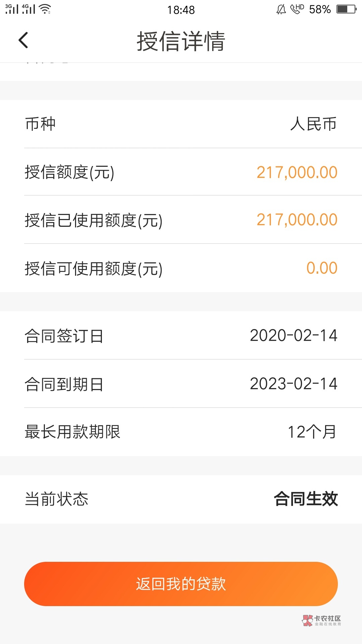
Task: Tap the 授信可使用额度 value 0.00
Action: point(322,268)
